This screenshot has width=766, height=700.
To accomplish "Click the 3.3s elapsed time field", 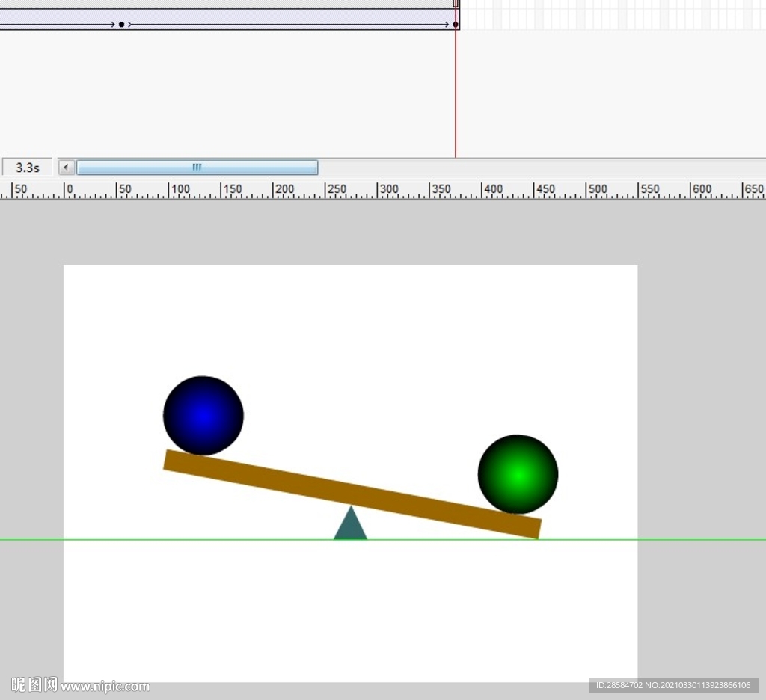I will point(28,168).
